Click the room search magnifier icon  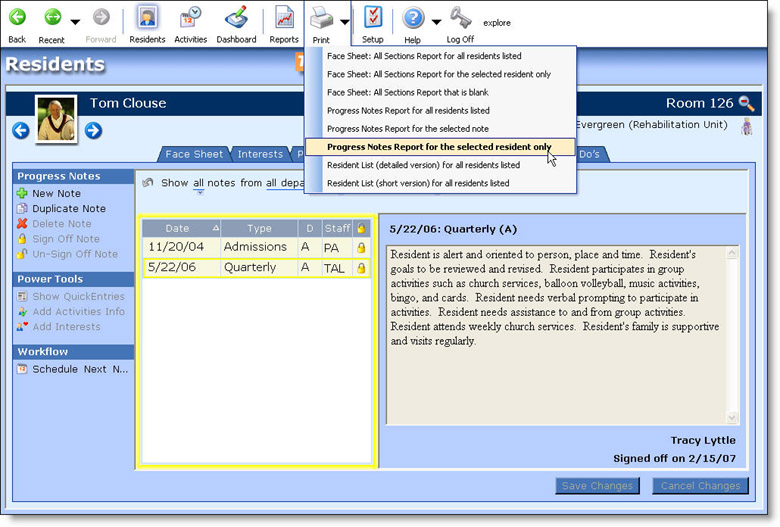coord(747,103)
